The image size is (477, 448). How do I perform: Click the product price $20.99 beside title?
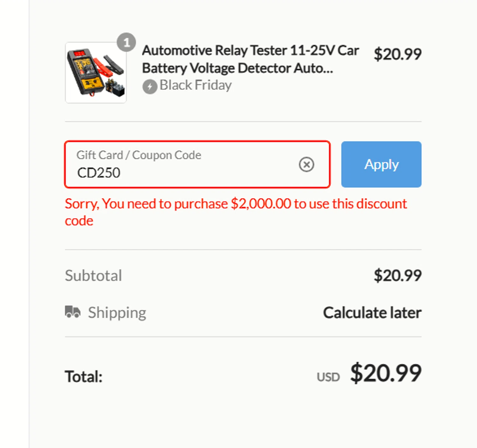pyautogui.click(x=397, y=54)
